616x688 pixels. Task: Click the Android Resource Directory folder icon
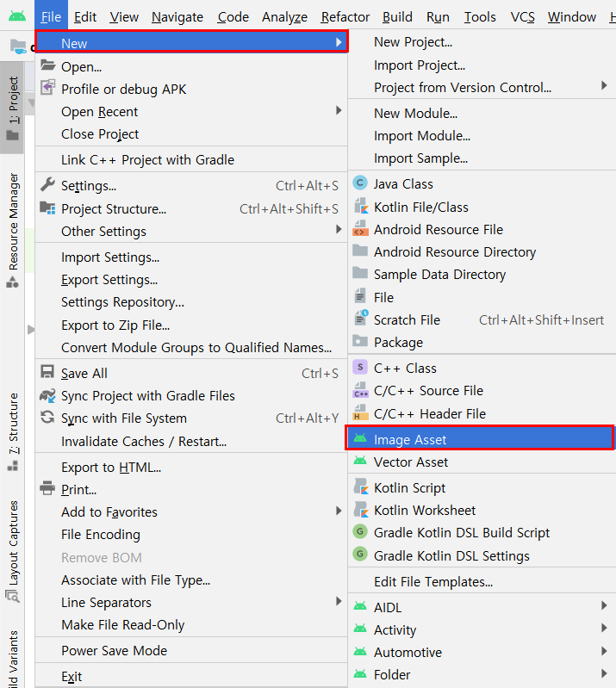pyautogui.click(x=360, y=251)
